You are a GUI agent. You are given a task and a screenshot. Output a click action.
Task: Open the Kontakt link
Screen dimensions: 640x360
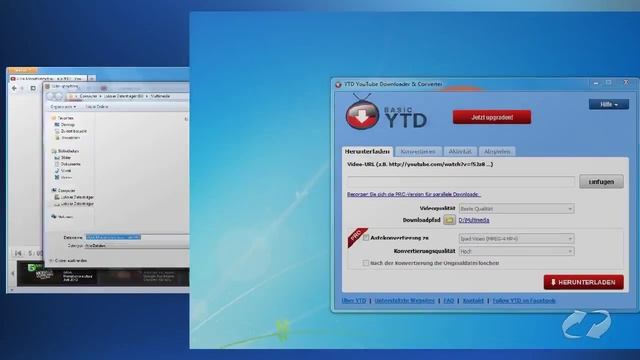473,301
